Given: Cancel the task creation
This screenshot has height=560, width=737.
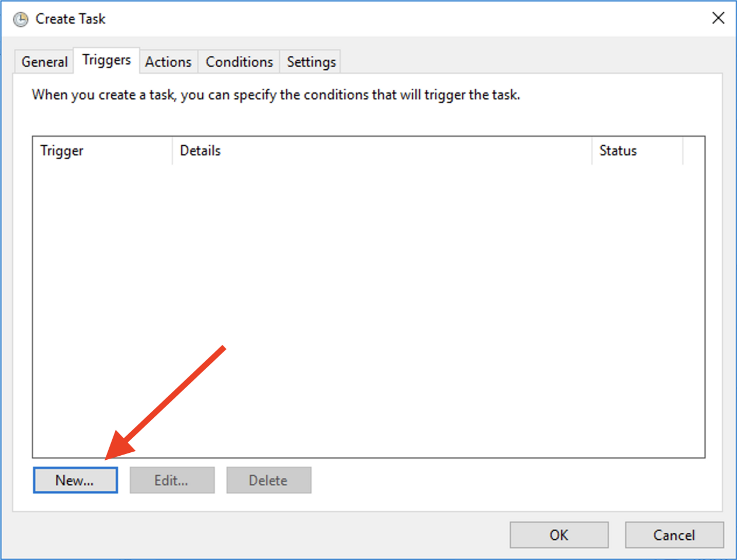Looking at the screenshot, I should (x=674, y=535).
